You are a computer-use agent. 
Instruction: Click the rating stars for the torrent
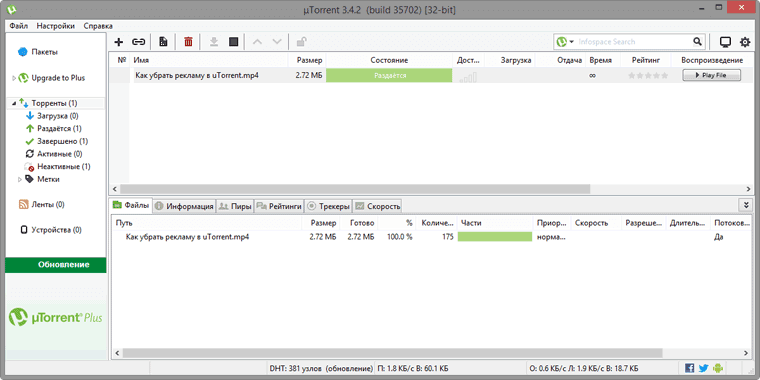648,75
